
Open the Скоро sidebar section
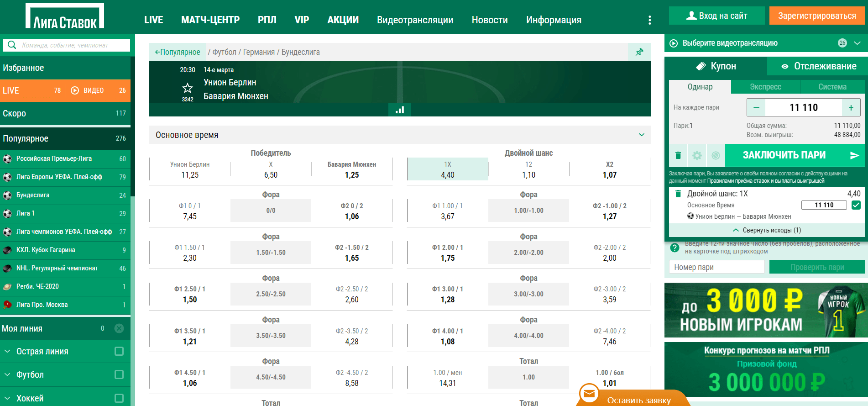[x=65, y=113]
